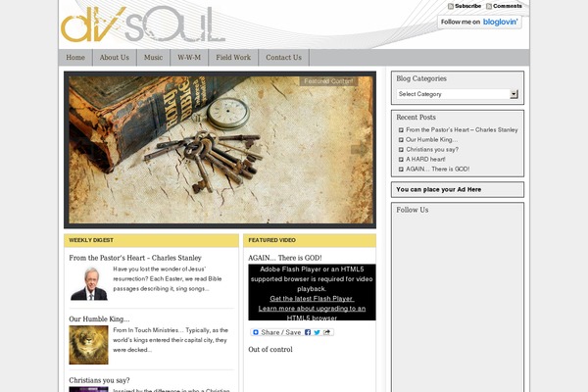Screen dimensions: 588x392
Task: Click the Twitter share icon
Action: [x=318, y=332]
